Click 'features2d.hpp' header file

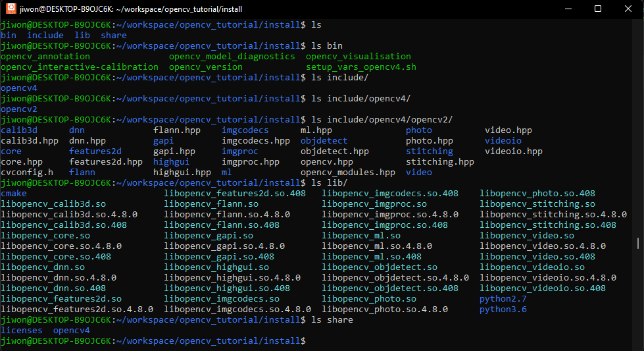(106, 162)
